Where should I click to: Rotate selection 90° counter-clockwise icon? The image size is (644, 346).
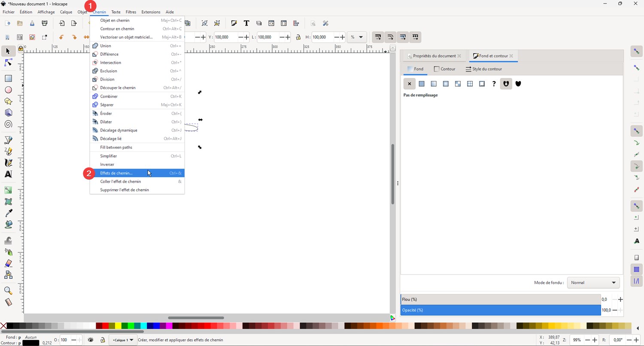click(61, 37)
